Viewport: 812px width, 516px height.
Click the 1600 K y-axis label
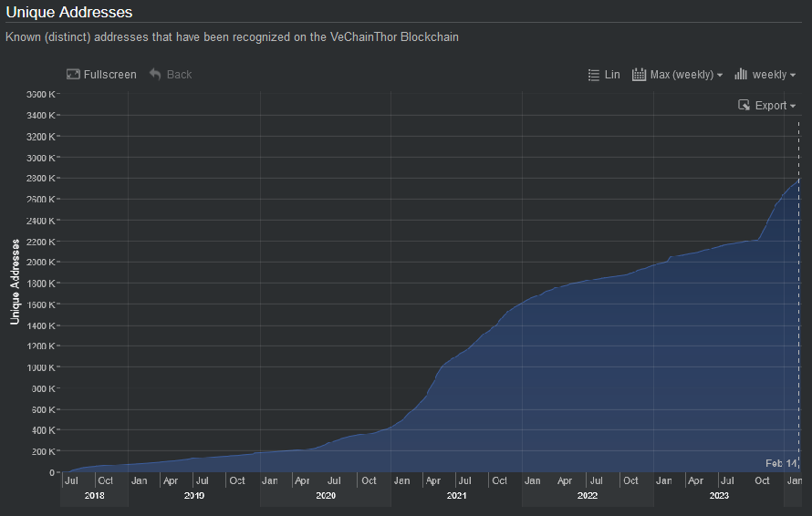click(40, 304)
